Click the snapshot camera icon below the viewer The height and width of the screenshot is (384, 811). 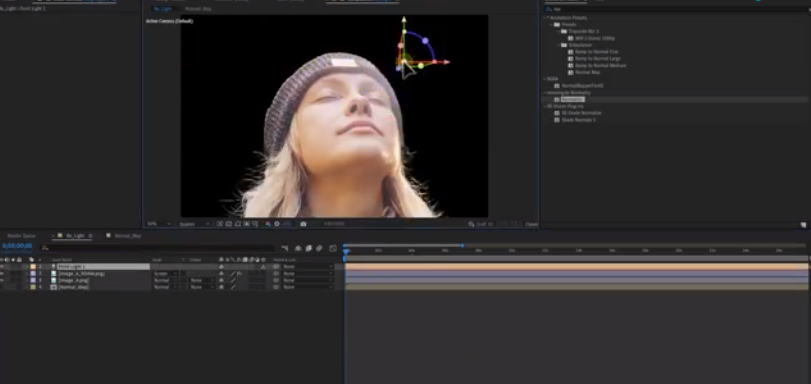point(303,224)
